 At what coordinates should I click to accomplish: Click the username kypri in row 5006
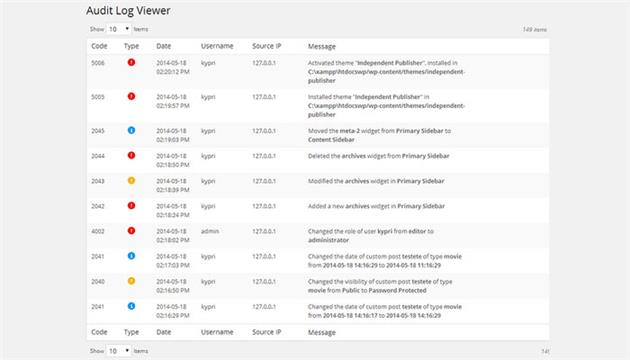click(x=208, y=63)
